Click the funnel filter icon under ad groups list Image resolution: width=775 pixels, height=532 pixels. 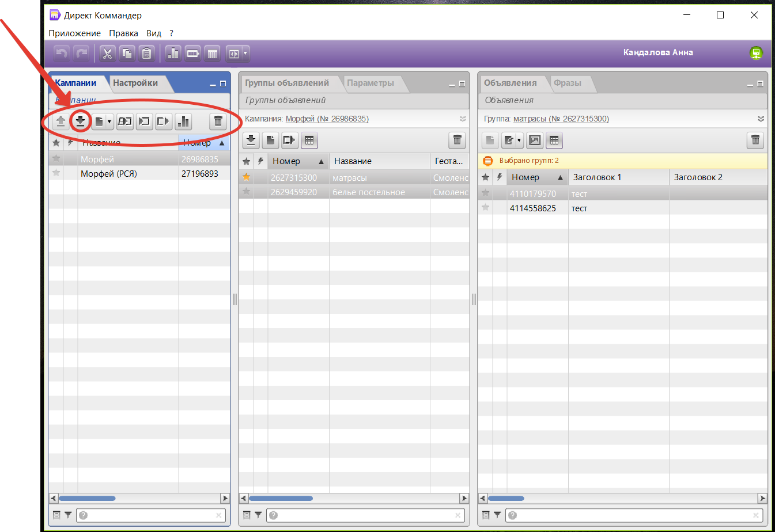pos(258,515)
